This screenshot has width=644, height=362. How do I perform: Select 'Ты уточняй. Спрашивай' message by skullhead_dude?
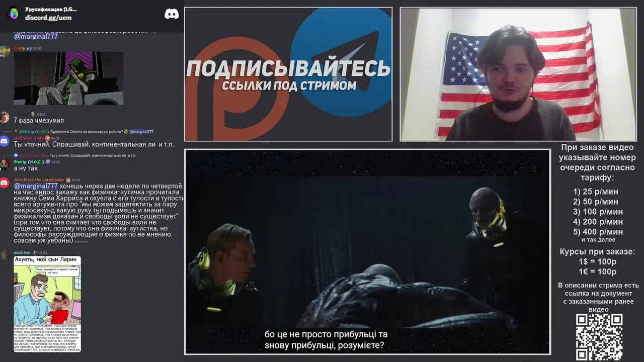pos(94,144)
